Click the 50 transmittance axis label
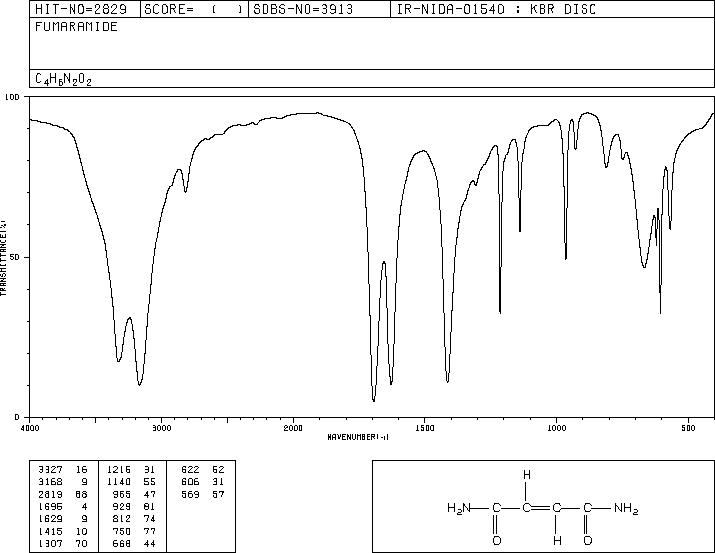The image size is (715, 553). point(15,257)
